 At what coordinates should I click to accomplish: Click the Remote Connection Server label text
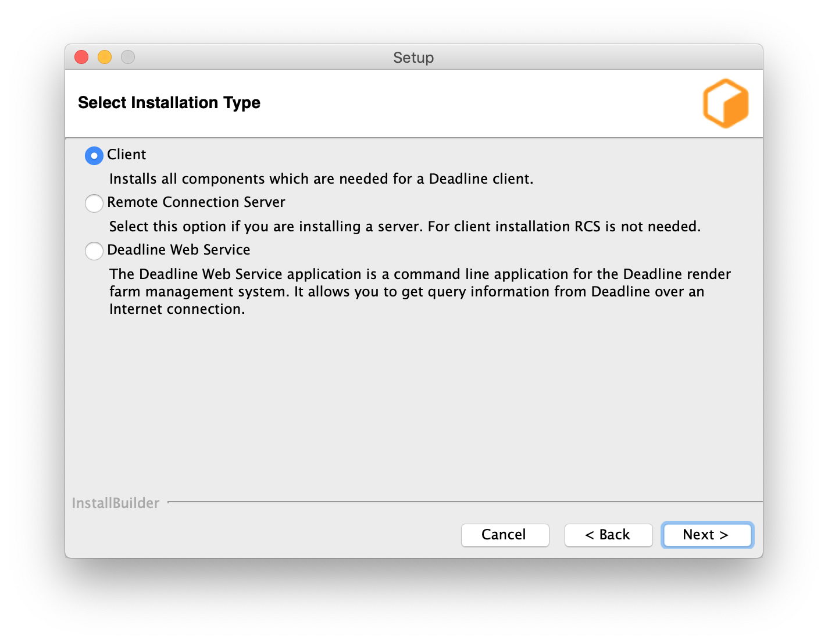tap(197, 202)
